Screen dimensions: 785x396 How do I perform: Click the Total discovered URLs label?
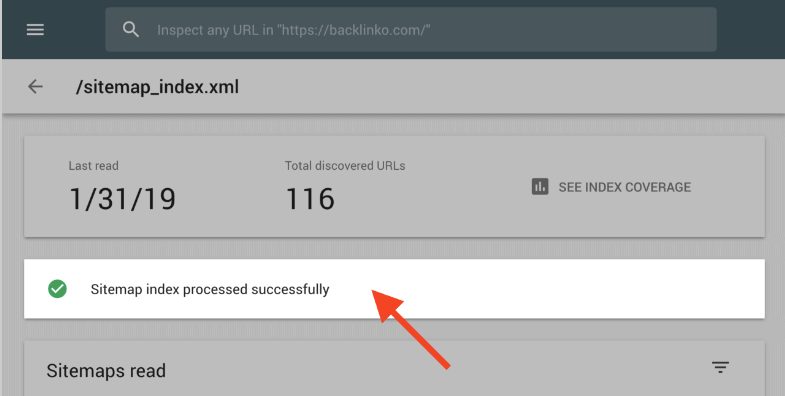click(345, 166)
